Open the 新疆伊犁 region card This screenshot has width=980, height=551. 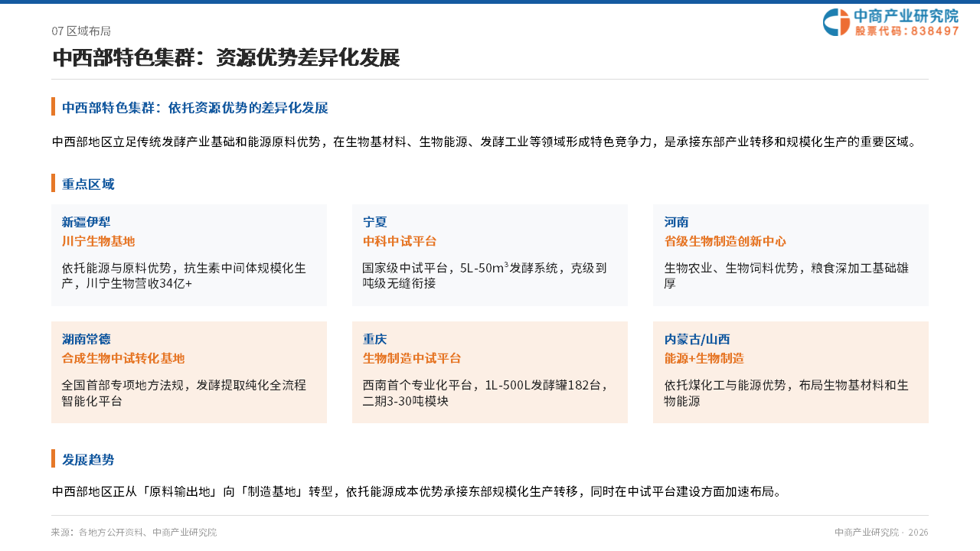pos(189,256)
